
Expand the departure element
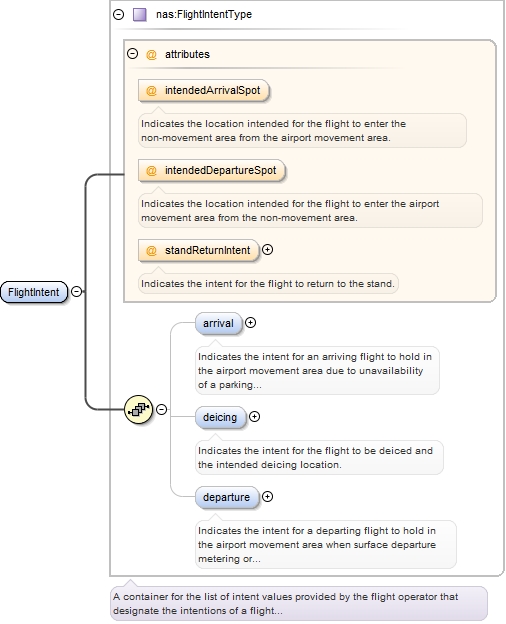coord(268,497)
